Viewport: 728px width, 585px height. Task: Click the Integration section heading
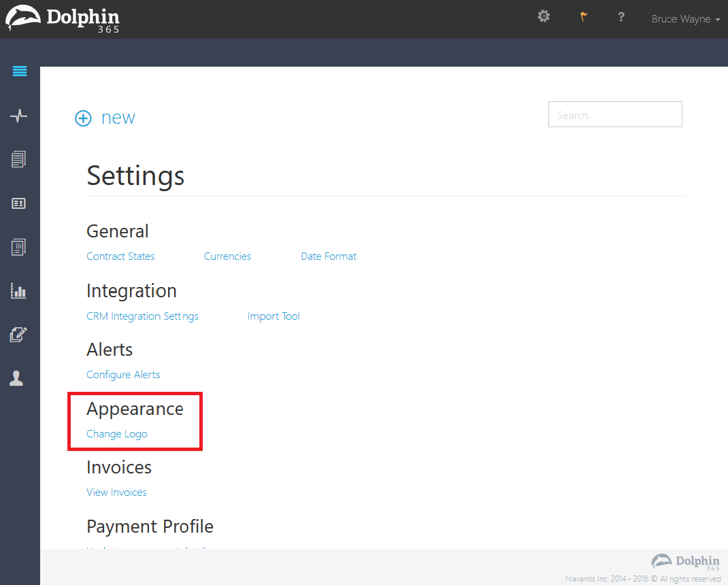point(131,290)
